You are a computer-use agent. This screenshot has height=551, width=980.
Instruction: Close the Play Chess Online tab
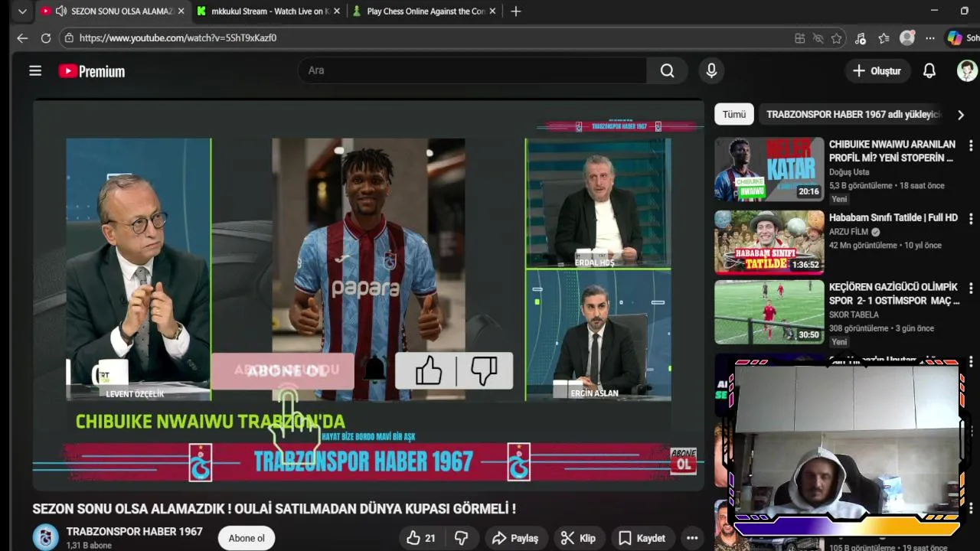point(492,11)
